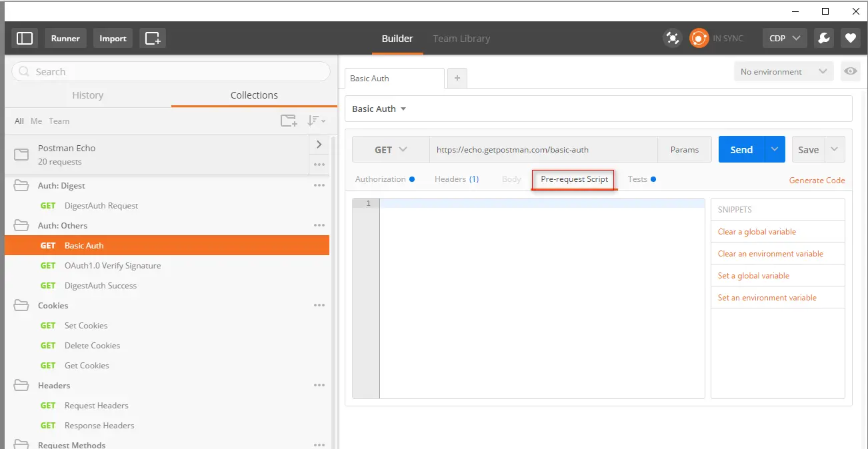
Task: Open Auth: Others folder options dots
Action: (x=319, y=225)
